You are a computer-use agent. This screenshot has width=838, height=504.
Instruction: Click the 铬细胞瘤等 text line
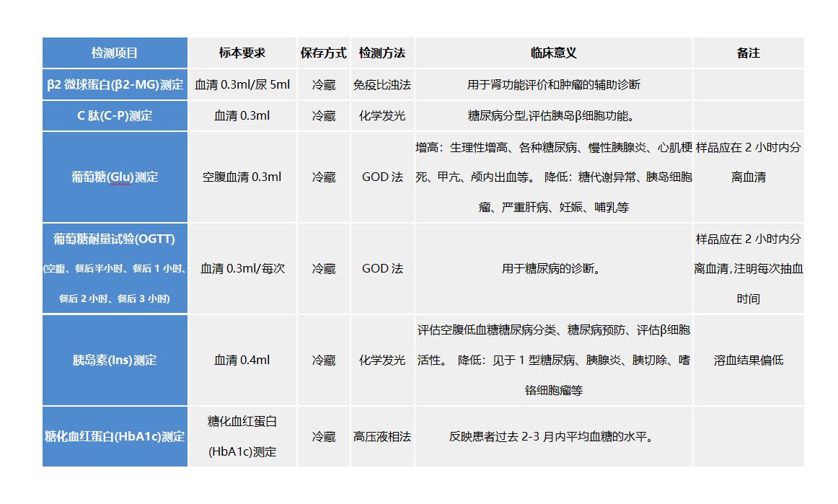554,390
